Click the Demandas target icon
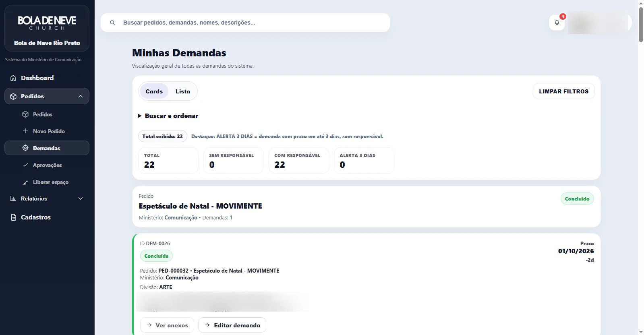This screenshot has height=335, width=644. coord(25,148)
